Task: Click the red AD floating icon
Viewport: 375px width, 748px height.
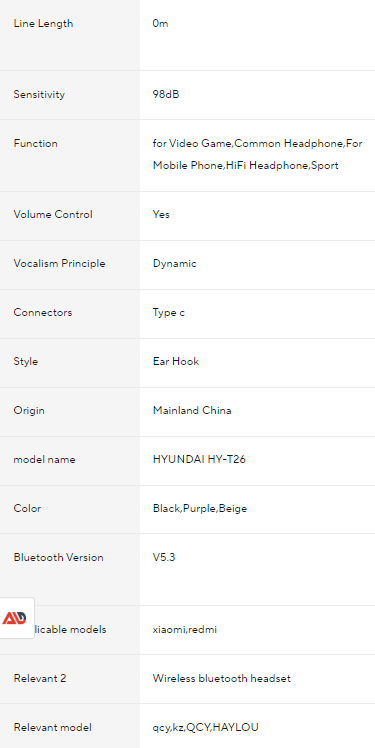Action: pos(14,618)
